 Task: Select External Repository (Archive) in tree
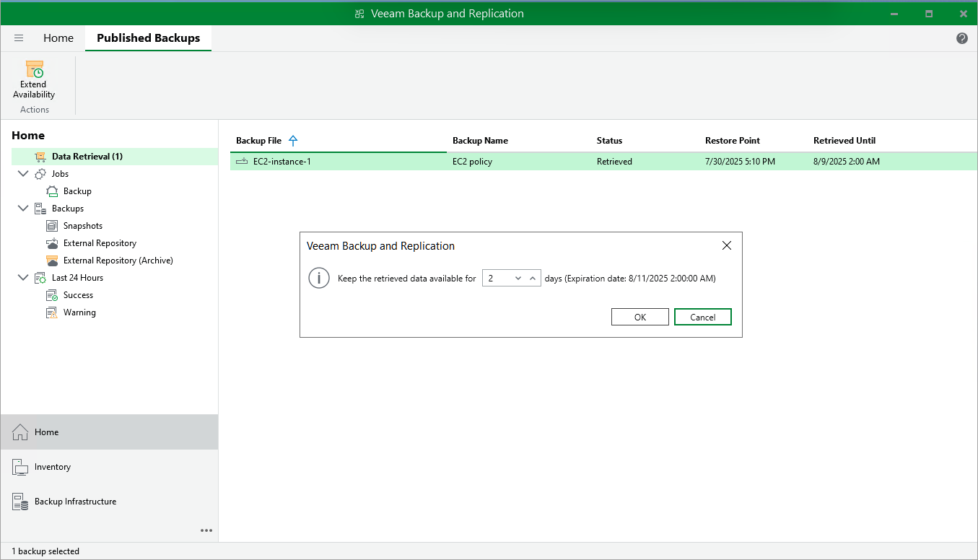click(118, 261)
